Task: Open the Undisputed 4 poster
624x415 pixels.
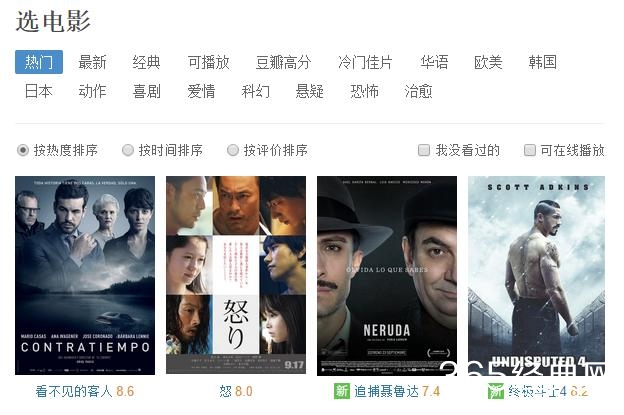Action: (x=536, y=275)
